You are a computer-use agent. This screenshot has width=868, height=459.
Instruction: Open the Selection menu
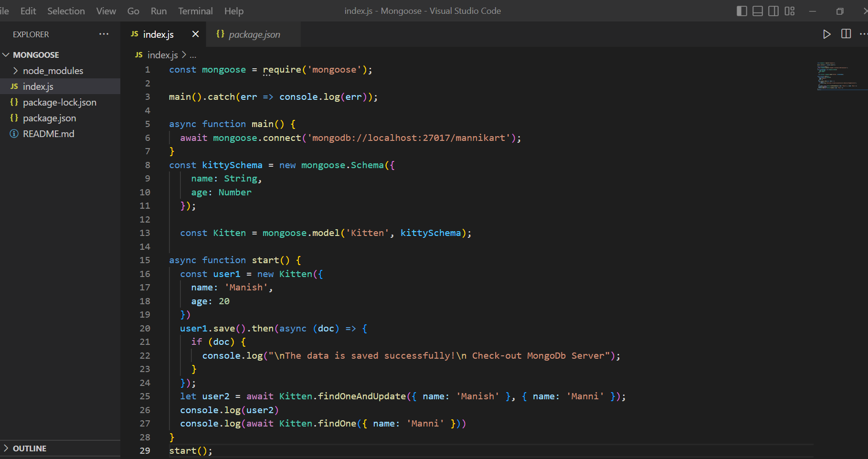pos(66,11)
